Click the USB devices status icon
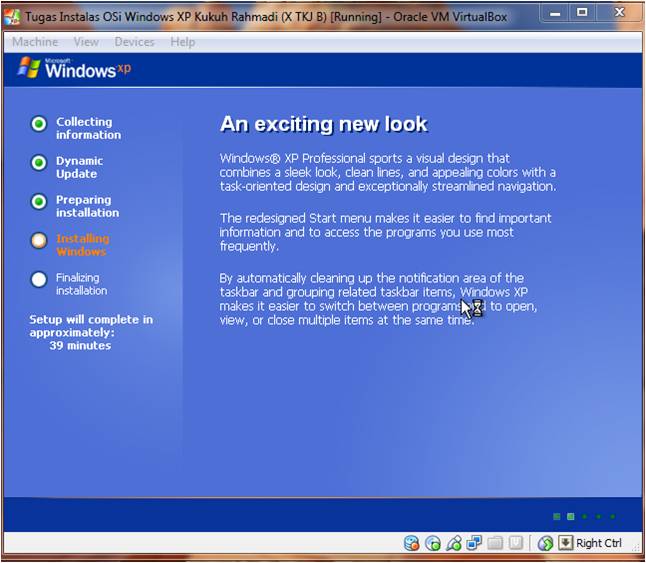646x563 pixels. [454, 543]
